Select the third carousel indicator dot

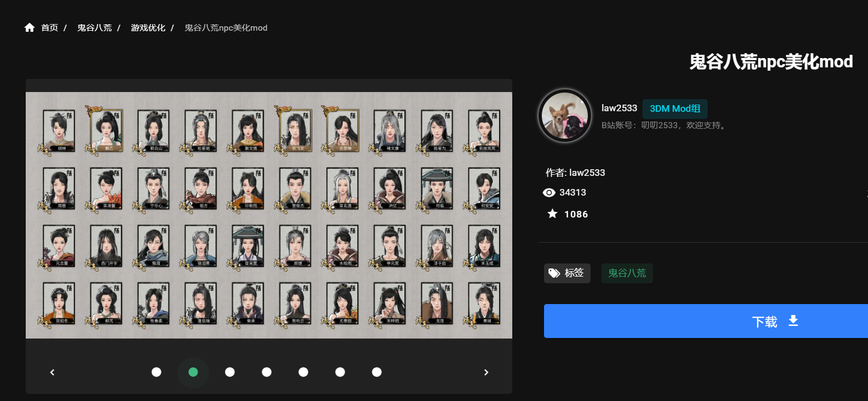[x=230, y=372]
